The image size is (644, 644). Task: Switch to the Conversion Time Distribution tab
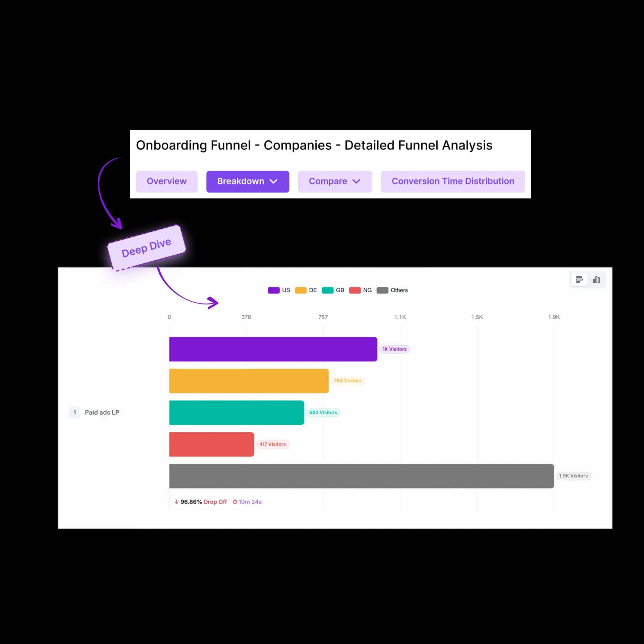(453, 181)
